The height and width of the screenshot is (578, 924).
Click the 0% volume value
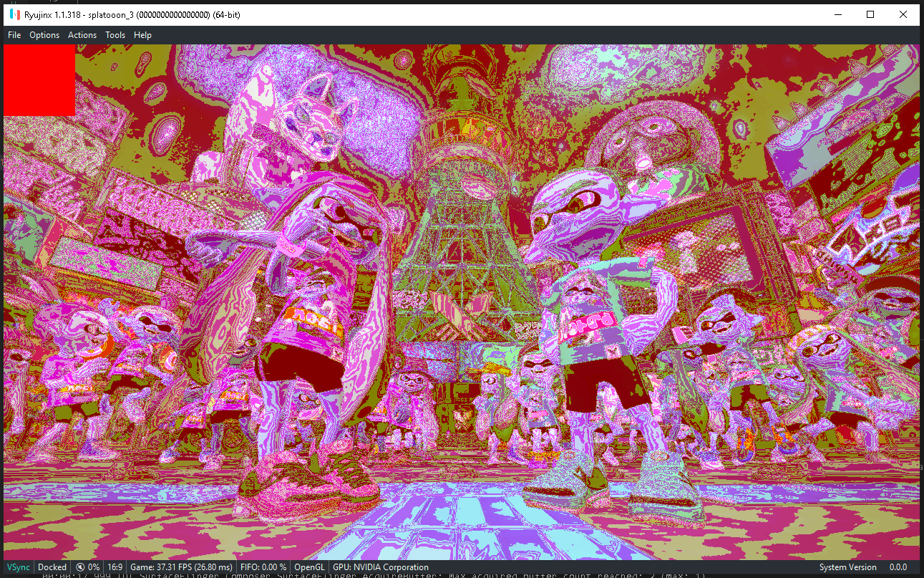[x=94, y=567]
